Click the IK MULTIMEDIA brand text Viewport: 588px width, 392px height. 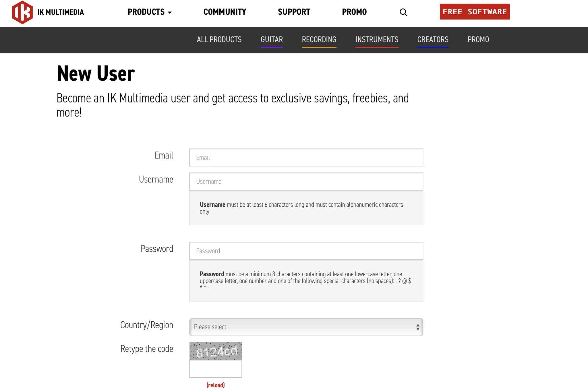click(61, 12)
